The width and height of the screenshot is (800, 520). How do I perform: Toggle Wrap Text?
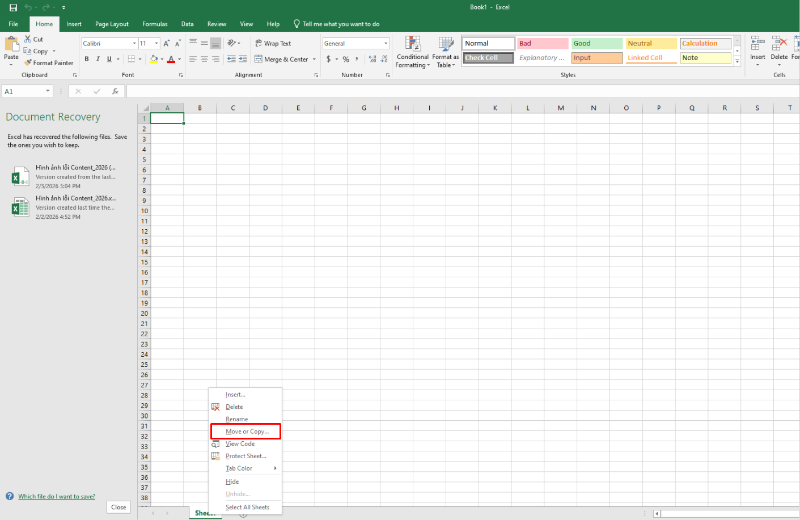coord(273,43)
